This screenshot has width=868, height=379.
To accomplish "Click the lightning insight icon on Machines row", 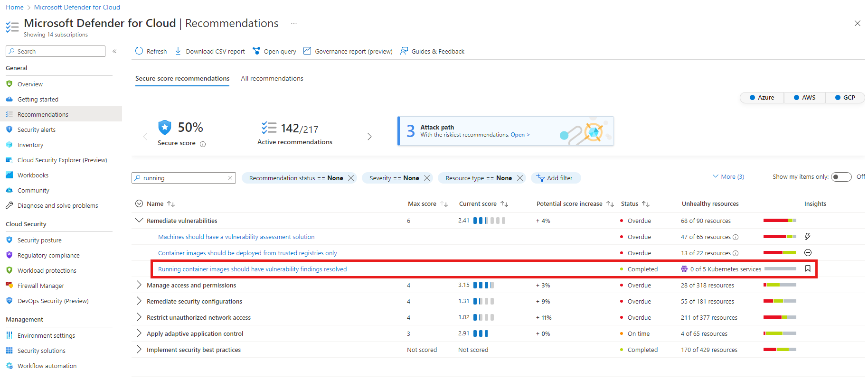I will 808,236.
